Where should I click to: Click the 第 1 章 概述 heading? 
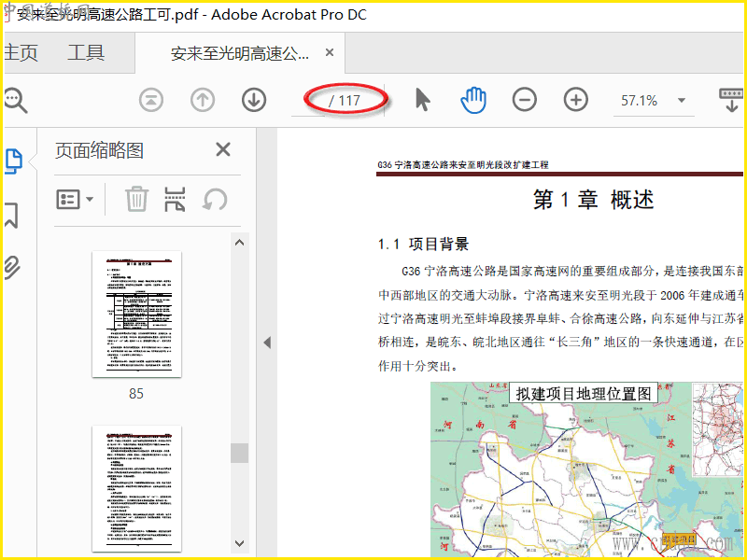pyautogui.click(x=594, y=199)
